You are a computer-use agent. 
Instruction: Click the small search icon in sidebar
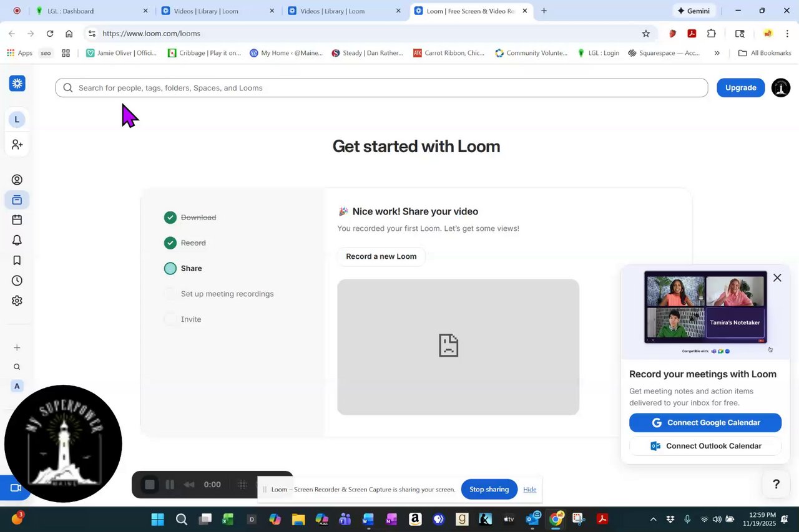(x=17, y=367)
